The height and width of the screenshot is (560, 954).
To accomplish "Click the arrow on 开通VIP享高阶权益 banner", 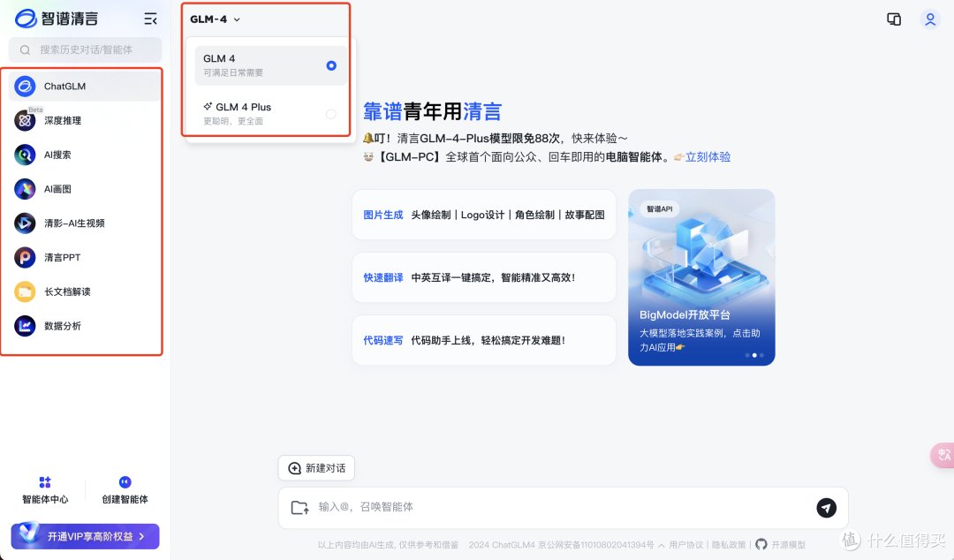I will 141,537.
